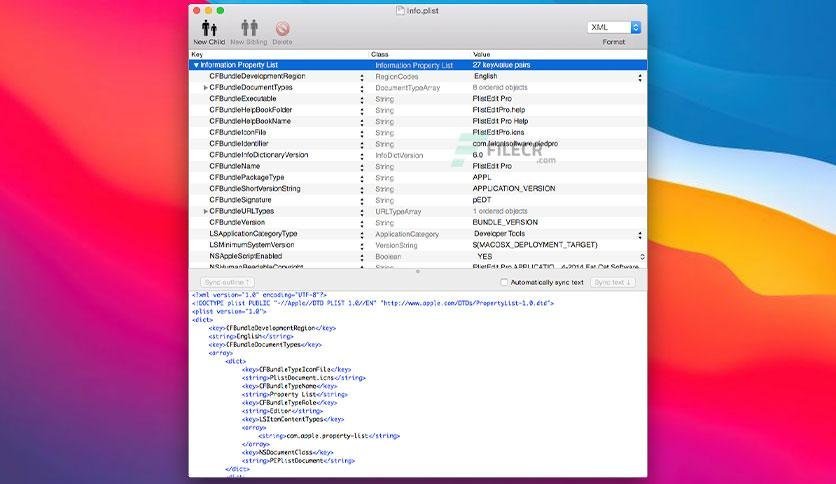Click the 'URLTypeArray' class cell
The width and height of the screenshot is (836, 484).
pyautogui.click(x=398, y=212)
